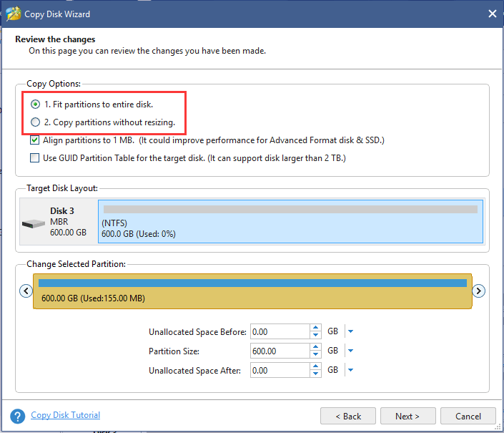This screenshot has height=433, width=504.
Task: Open unit dropdown for Unallocated Space Before
Action: click(x=351, y=331)
